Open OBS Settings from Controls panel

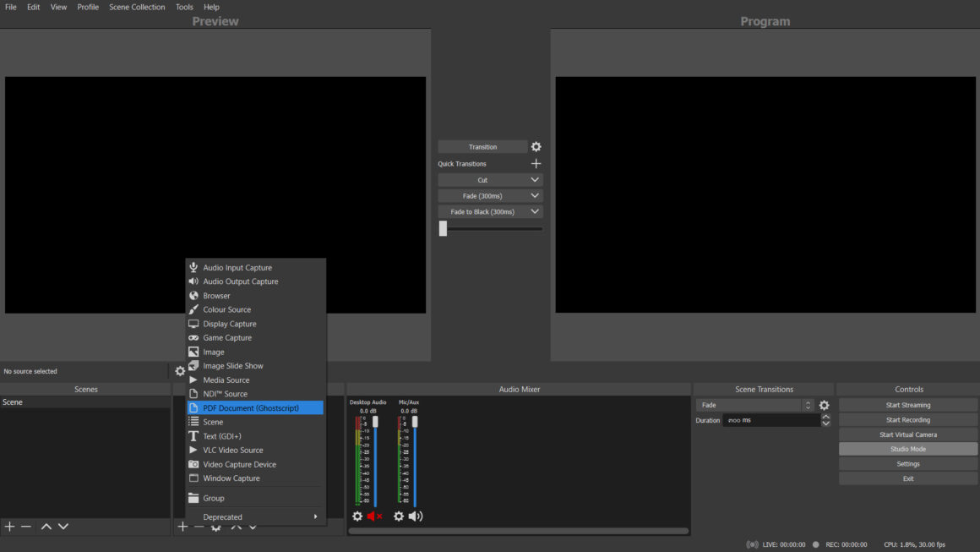point(907,463)
